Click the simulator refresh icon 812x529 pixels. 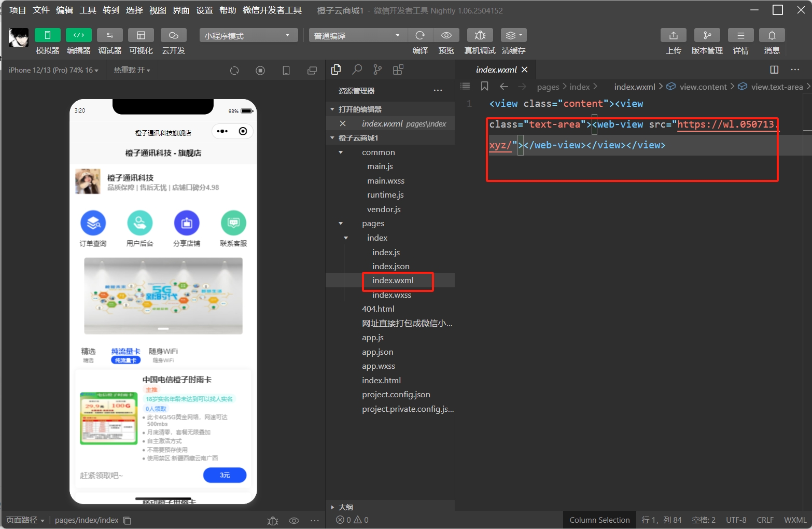click(234, 71)
